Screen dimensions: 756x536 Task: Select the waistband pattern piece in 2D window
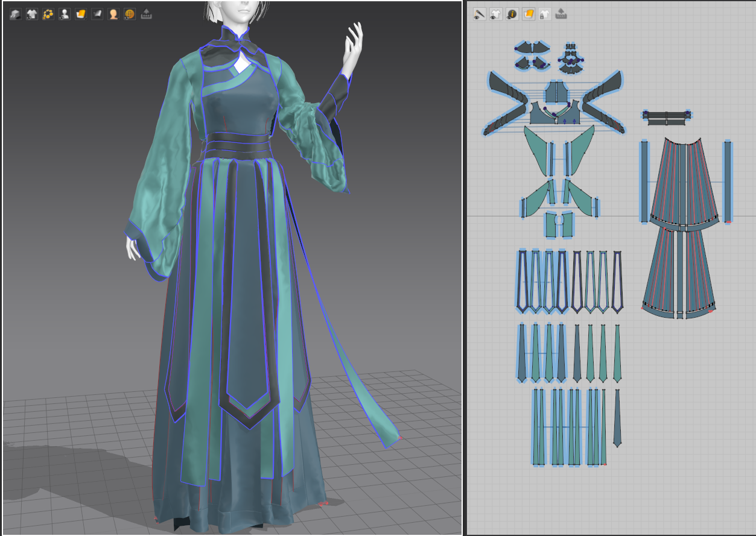[x=667, y=118]
